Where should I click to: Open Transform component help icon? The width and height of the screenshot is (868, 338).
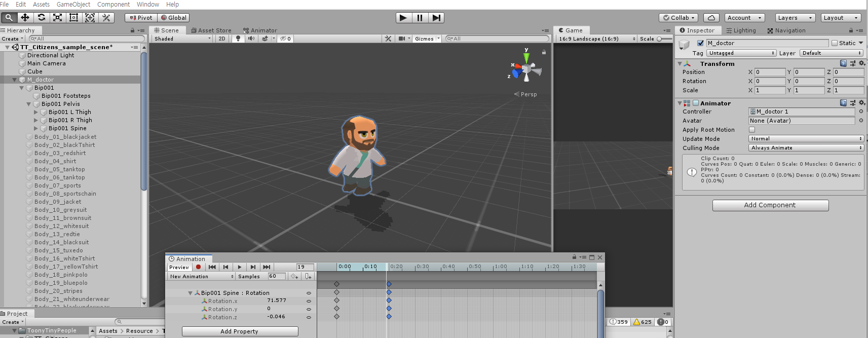coord(843,63)
